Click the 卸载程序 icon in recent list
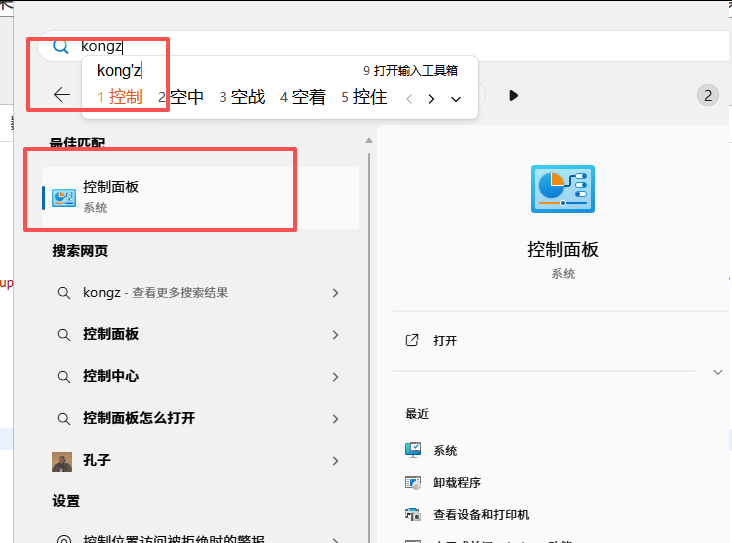 click(414, 483)
